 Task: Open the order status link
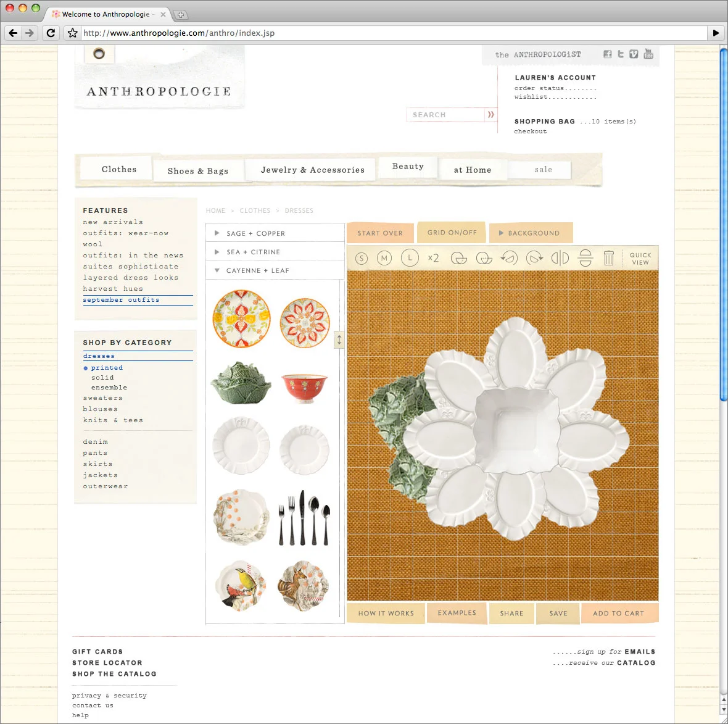[555, 88]
